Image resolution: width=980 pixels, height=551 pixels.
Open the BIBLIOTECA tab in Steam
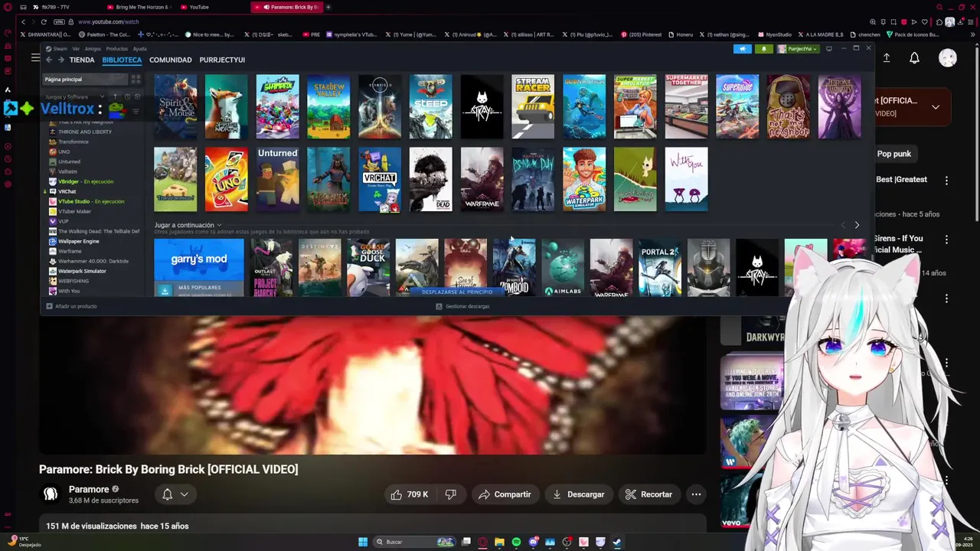[122, 60]
